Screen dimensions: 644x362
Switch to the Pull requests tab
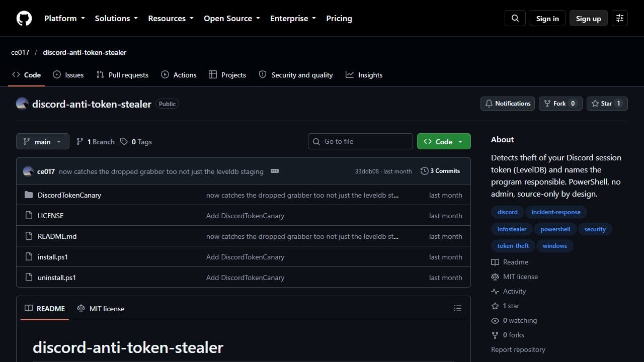tap(123, 75)
